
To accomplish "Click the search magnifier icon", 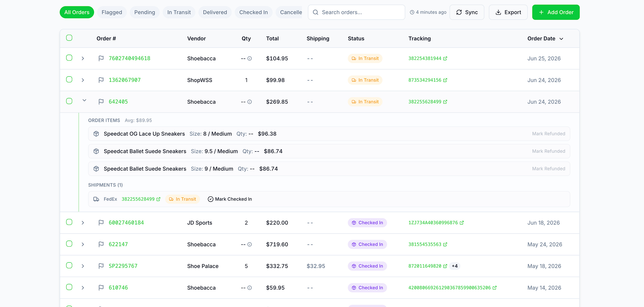I will tap(315, 12).
